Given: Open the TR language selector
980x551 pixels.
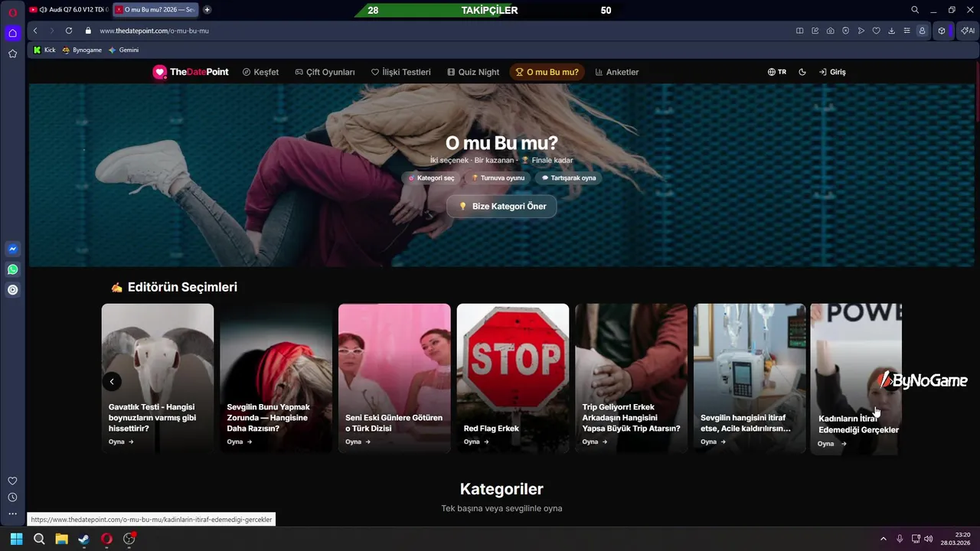Looking at the screenshot, I should coord(777,72).
